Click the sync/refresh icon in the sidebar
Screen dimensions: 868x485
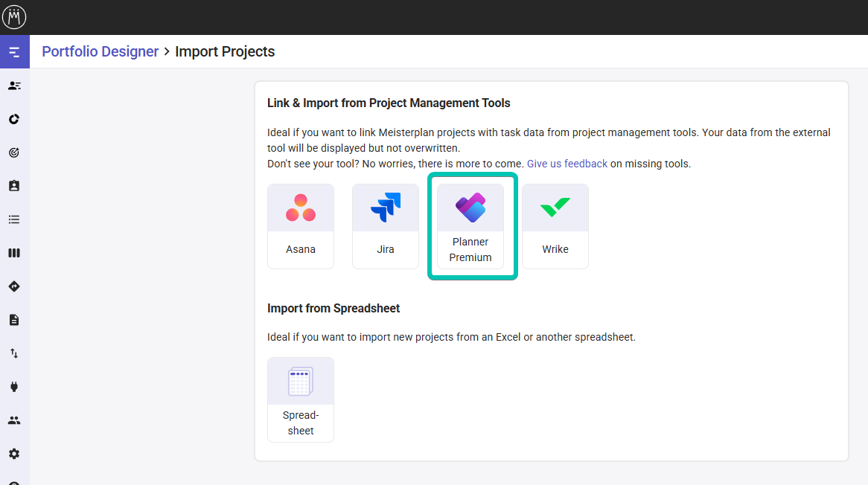point(14,118)
